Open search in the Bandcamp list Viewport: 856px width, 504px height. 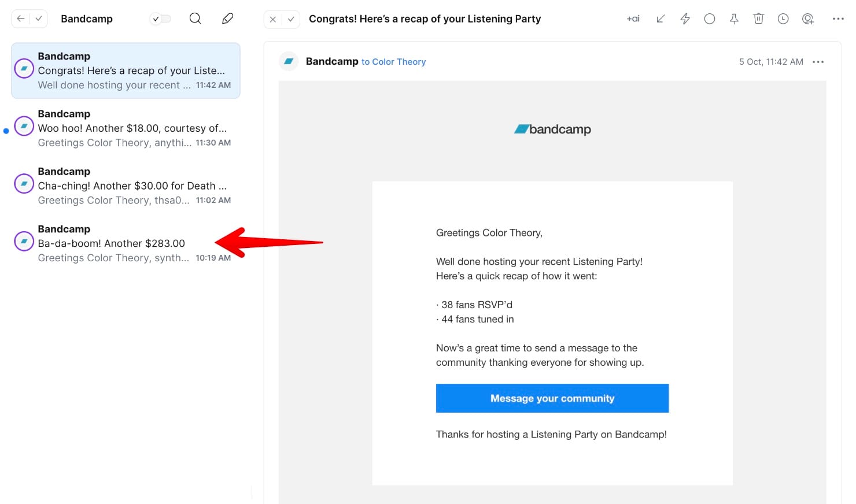pos(195,18)
